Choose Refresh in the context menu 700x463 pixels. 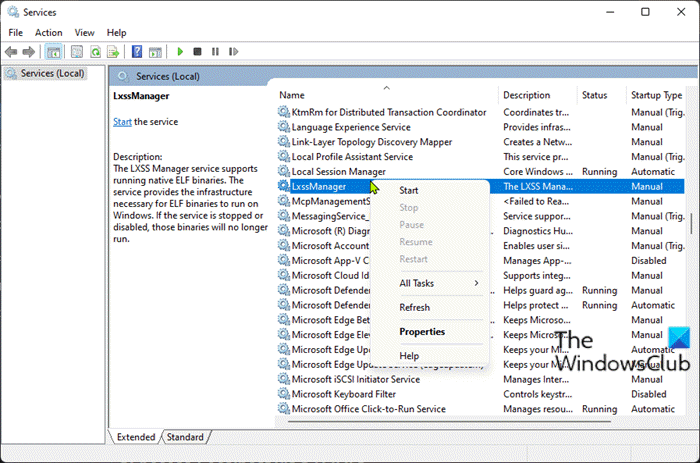pyautogui.click(x=414, y=308)
